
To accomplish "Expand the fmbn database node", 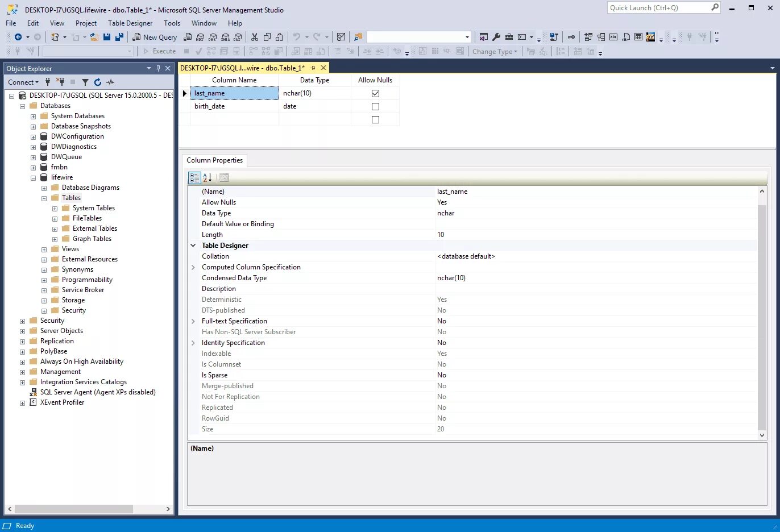I will pos(33,168).
